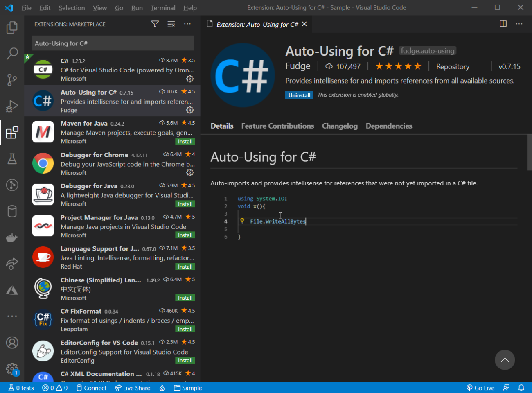Manage Debugger for Chrome via gear
The width and height of the screenshot is (532, 393).
click(x=190, y=172)
